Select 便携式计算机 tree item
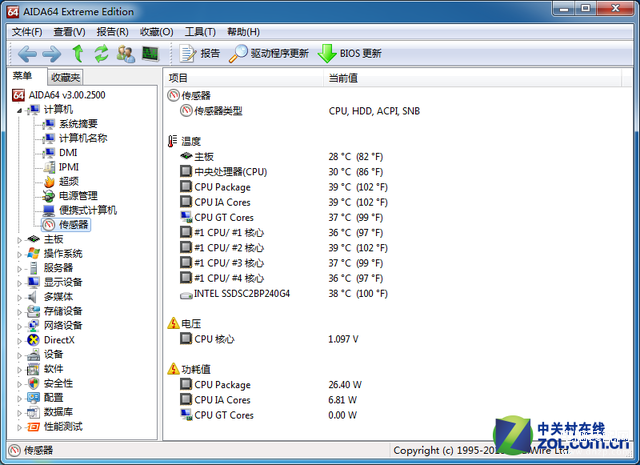 pyautogui.click(x=80, y=210)
